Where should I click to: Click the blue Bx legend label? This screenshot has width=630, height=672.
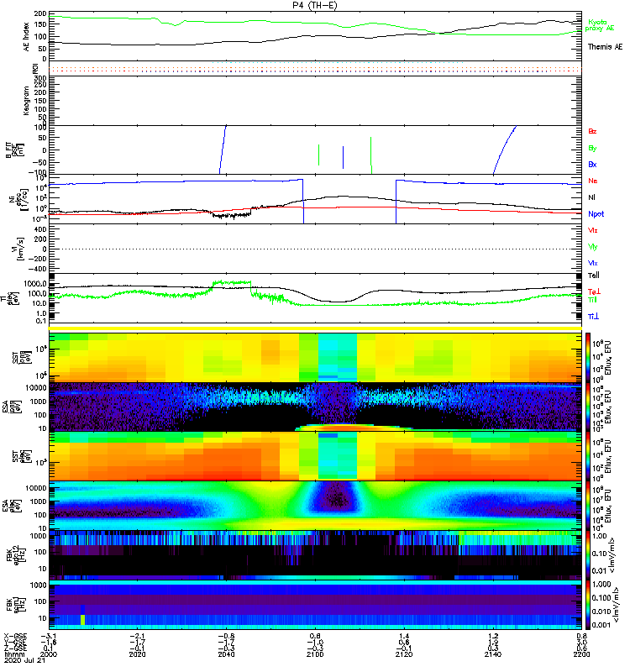(x=592, y=165)
